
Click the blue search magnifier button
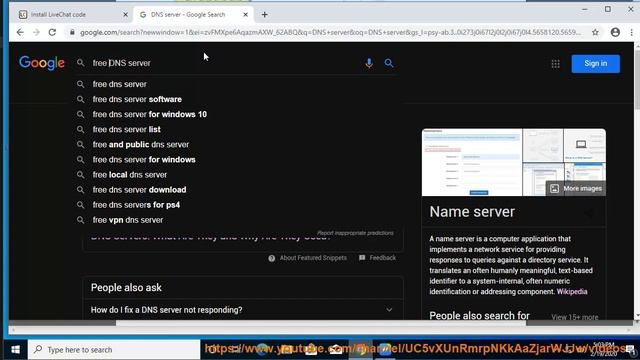point(389,63)
